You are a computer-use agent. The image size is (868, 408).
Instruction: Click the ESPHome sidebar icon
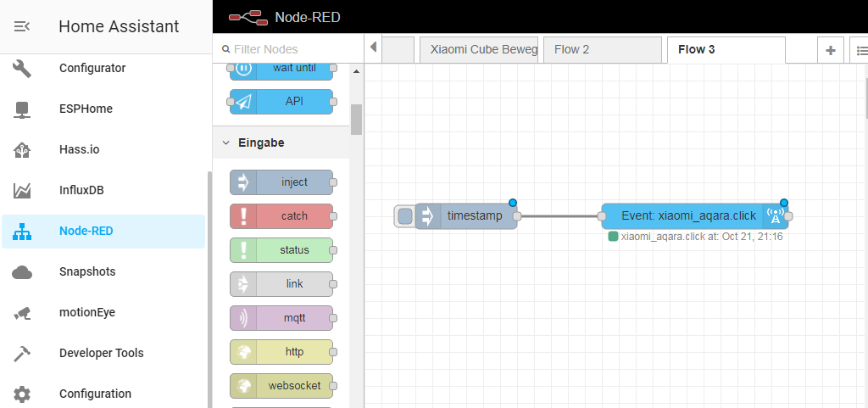22,109
